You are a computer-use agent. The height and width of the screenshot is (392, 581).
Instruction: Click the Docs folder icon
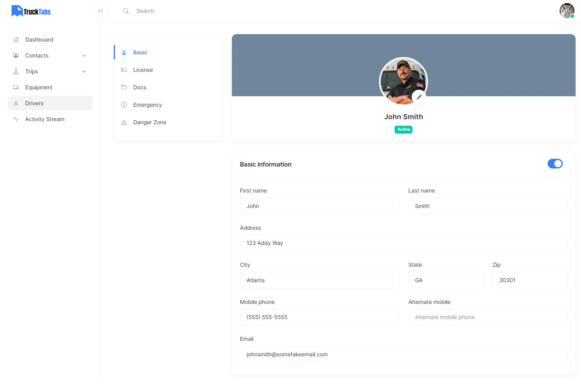[124, 87]
